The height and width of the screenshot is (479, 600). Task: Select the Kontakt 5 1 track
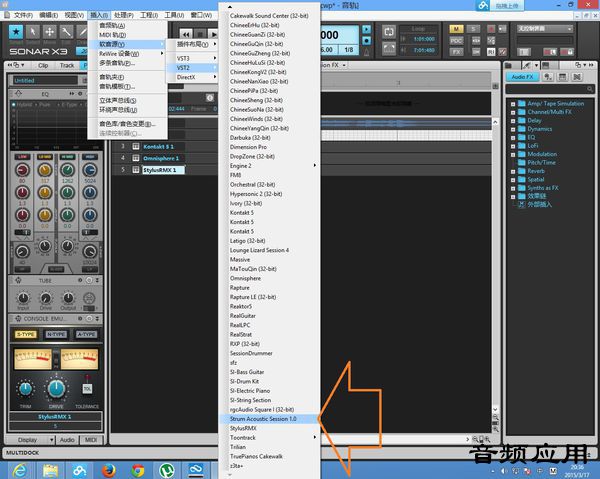(x=163, y=147)
